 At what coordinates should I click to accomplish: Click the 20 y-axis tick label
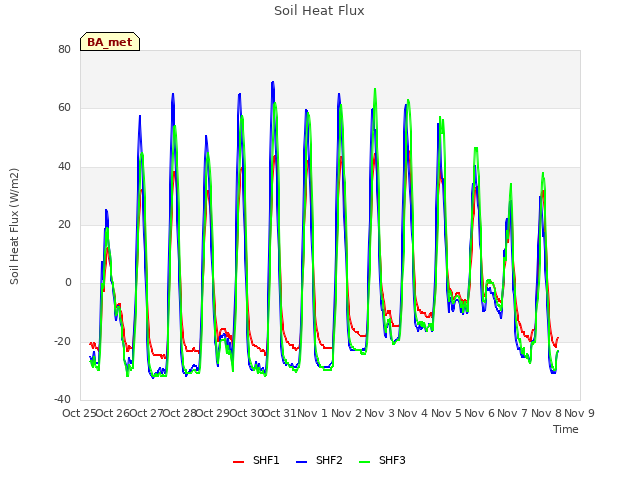click(64, 224)
